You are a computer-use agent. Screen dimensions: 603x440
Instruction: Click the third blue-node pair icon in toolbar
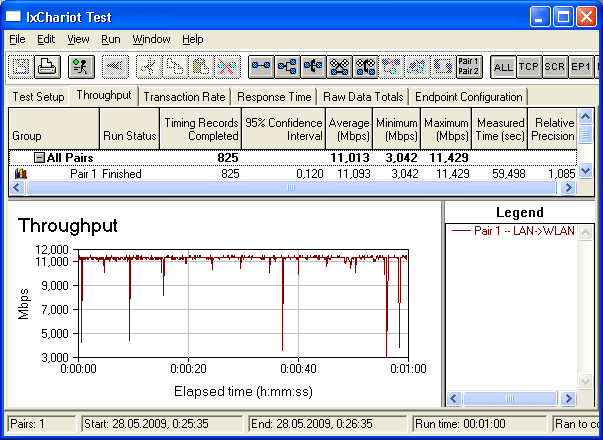pyautogui.click(x=313, y=67)
